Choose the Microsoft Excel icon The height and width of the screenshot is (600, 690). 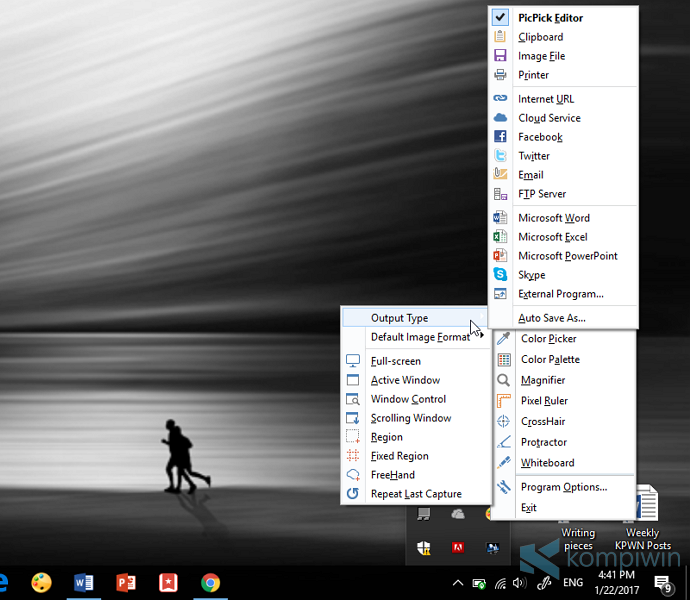[500, 236]
